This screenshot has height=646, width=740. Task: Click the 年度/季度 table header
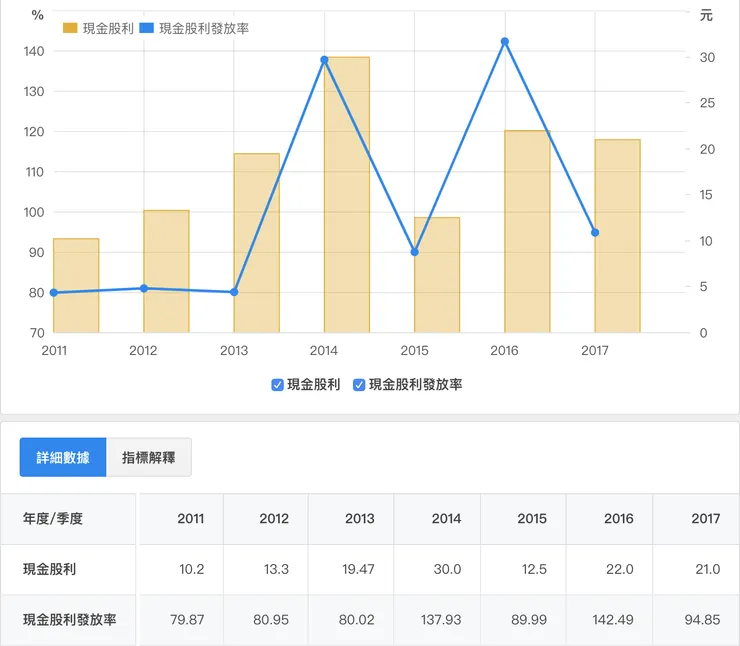tap(53, 519)
